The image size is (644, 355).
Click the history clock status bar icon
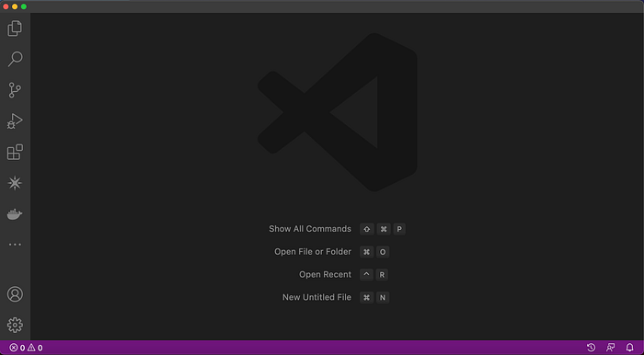point(591,348)
